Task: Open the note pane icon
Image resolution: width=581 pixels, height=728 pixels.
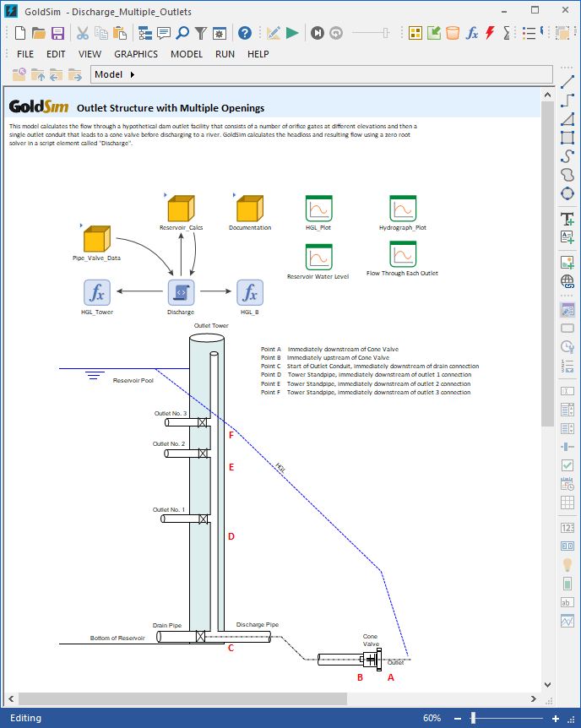Action: (x=164, y=33)
